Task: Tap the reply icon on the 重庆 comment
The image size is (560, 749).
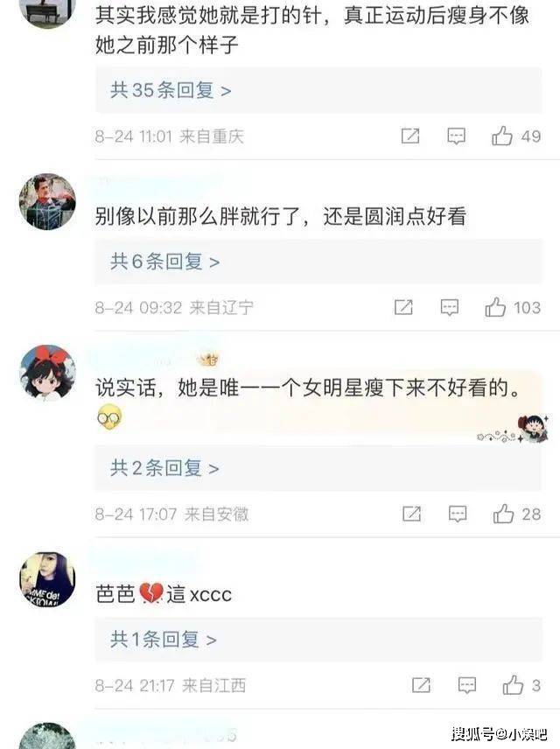Action: (457, 136)
